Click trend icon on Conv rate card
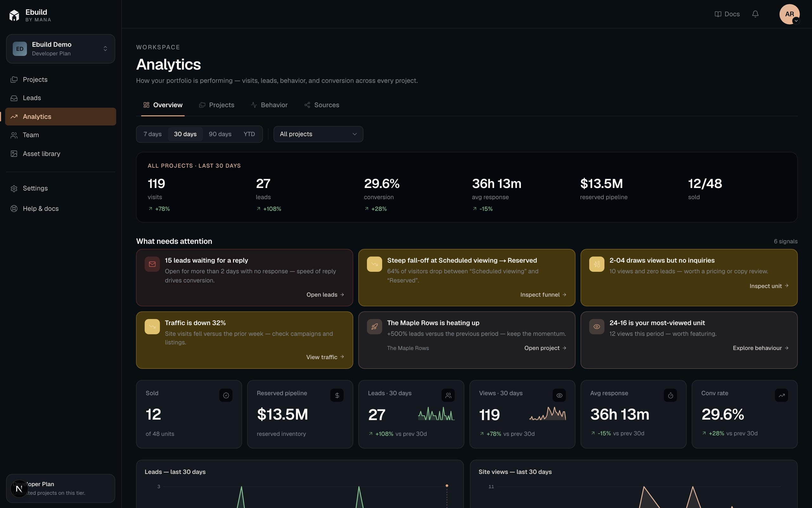Screen dimensions: 812x508 click(x=781, y=396)
